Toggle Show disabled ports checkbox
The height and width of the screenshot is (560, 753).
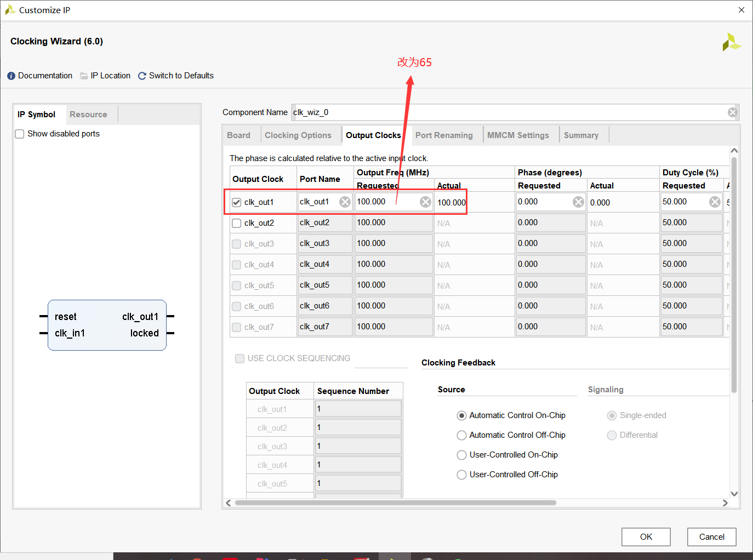coord(20,134)
